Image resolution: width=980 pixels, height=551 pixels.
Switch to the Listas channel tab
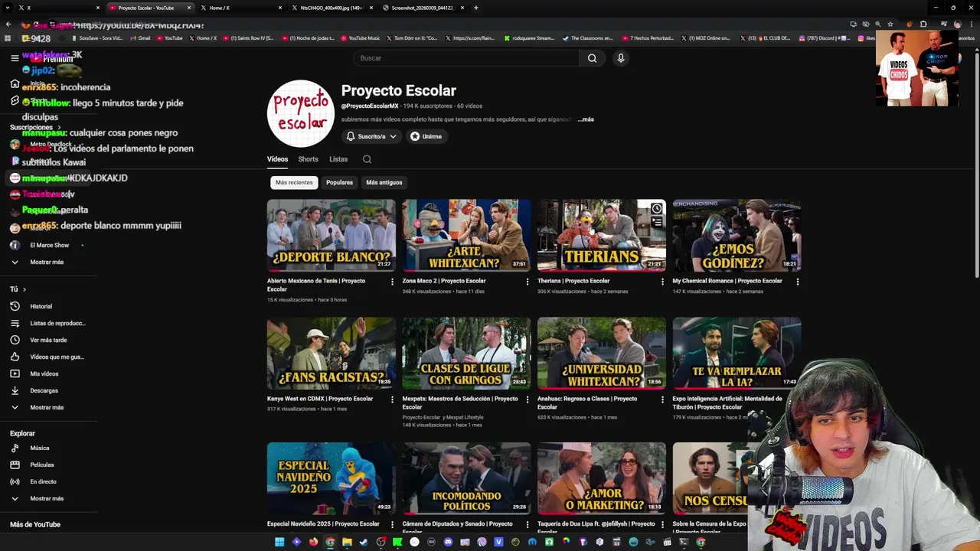[338, 159]
